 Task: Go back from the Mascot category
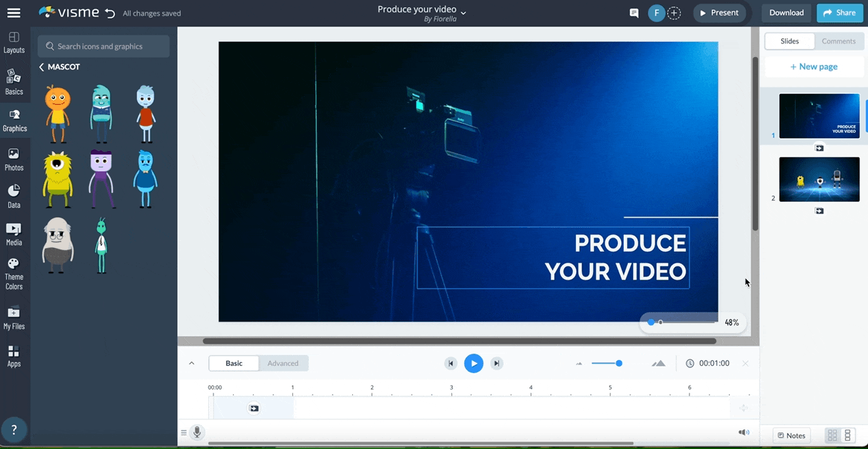(x=42, y=67)
